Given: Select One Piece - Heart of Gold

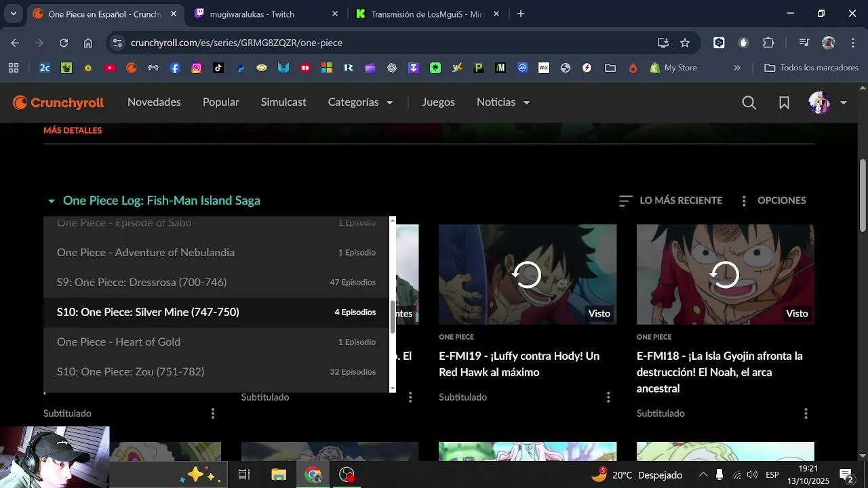Looking at the screenshot, I should click(216, 342).
